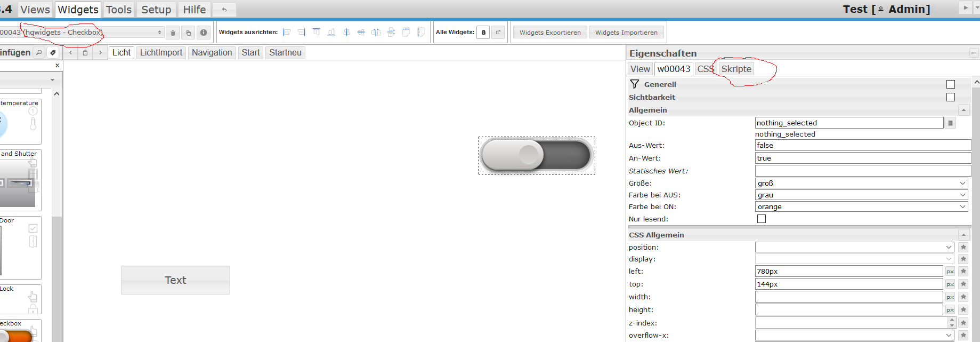Click the filter funnel icon in properties

634,84
